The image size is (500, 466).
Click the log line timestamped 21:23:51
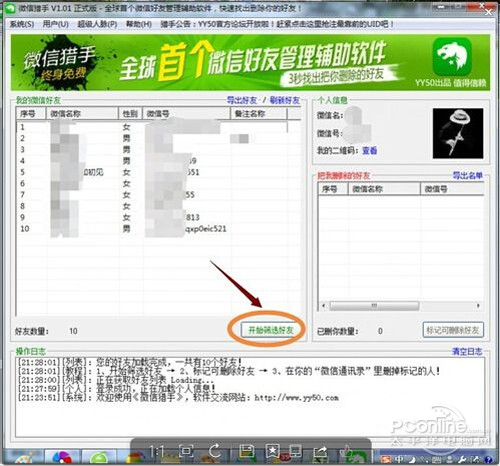(x=178, y=397)
